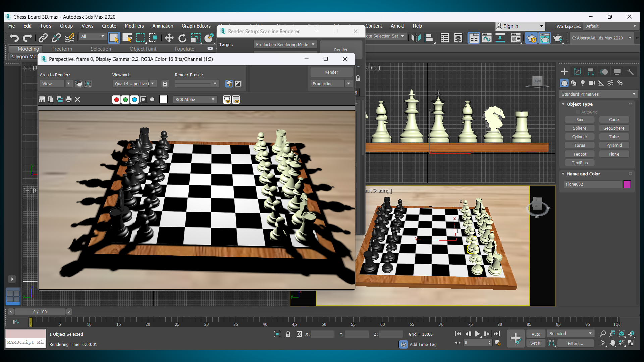The height and width of the screenshot is (362, 644).
Task: Open the Workspaces Default dropdown
Action: [610, 26]
